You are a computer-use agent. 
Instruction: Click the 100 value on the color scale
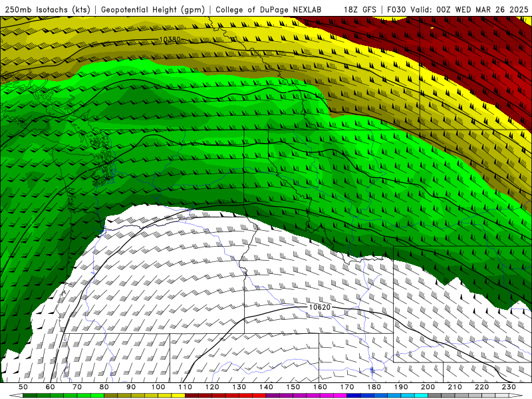[x=158, y=387]
